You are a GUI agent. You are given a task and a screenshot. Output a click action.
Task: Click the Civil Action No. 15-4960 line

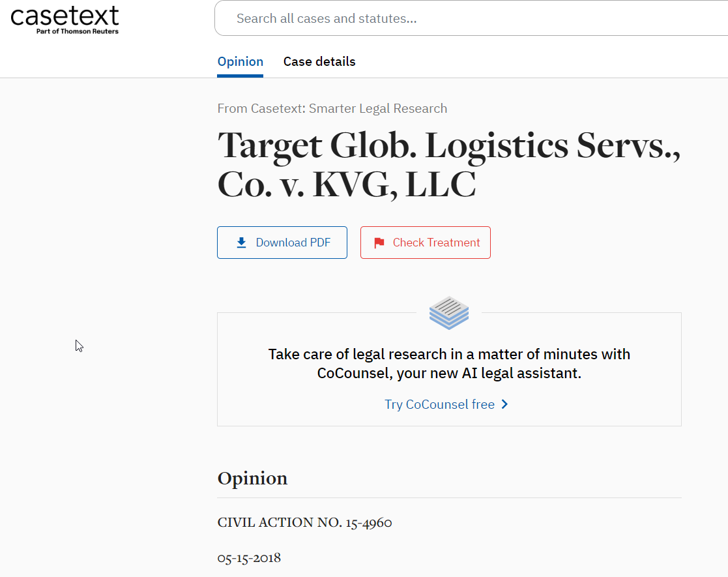coord(304,522)
